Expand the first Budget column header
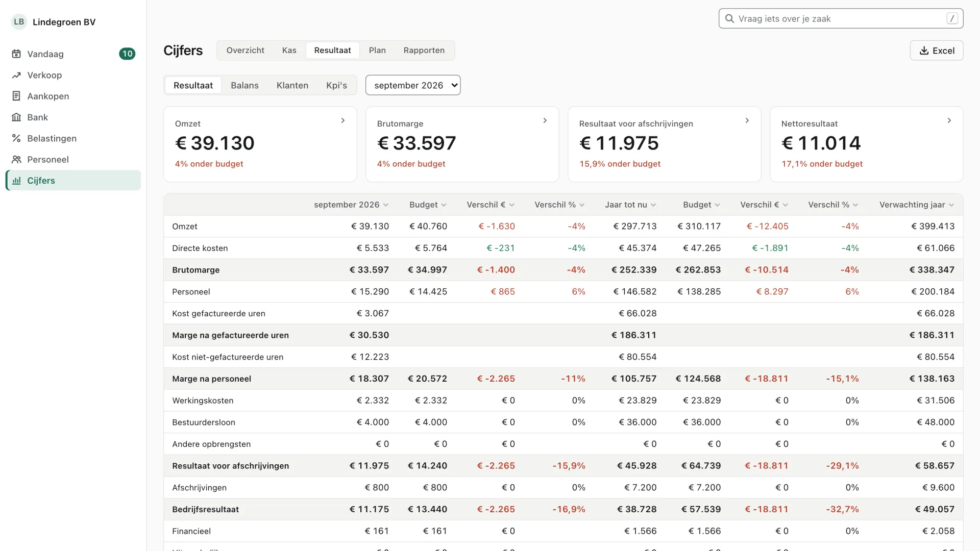 tap(428, 205)
